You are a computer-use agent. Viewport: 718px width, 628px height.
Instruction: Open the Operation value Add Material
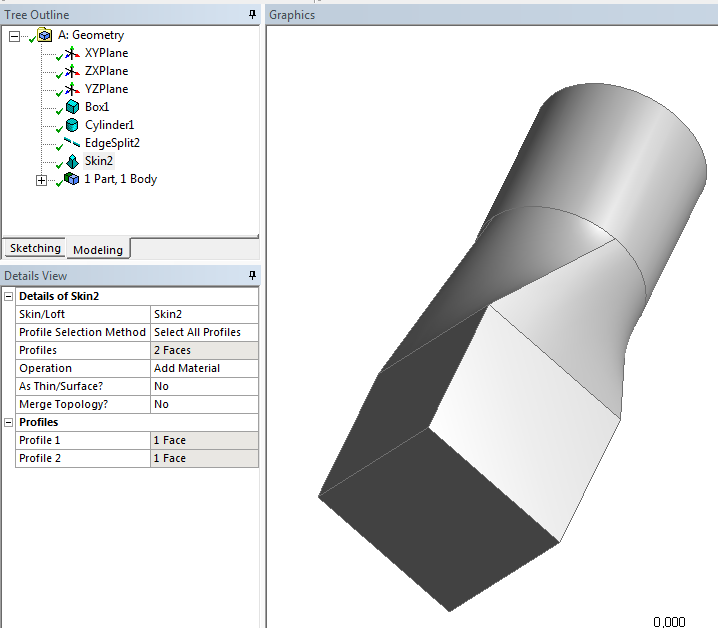204,368
